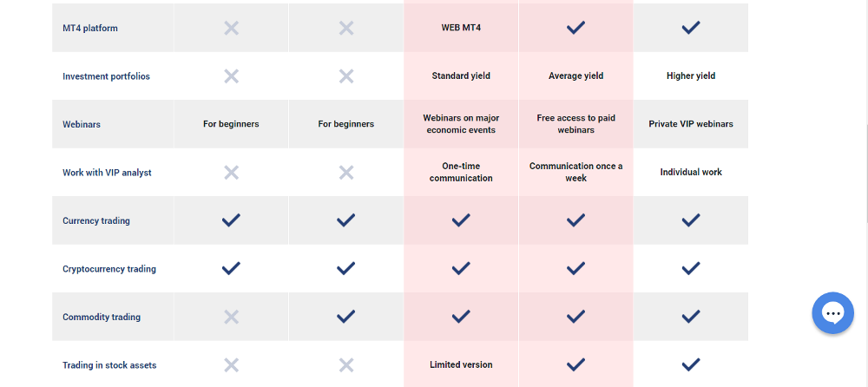Select the Webinars row label

[82, 125]
